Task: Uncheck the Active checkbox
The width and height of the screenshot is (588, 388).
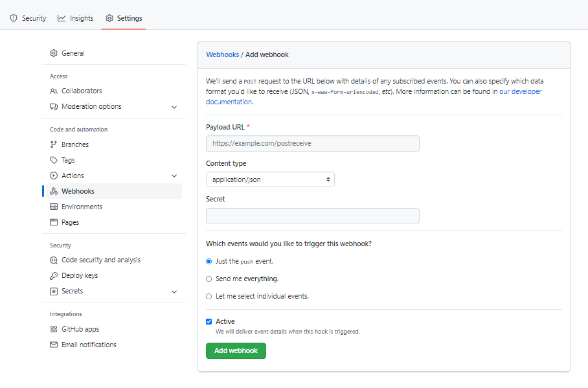Action: point(209,321)
